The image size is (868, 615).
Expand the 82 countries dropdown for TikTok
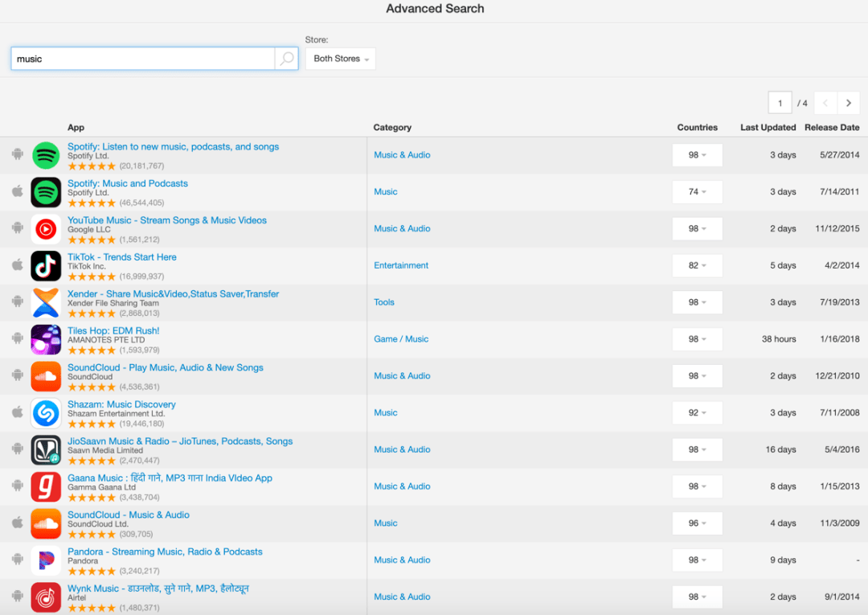pyautogui.click(x=697, y=265)
